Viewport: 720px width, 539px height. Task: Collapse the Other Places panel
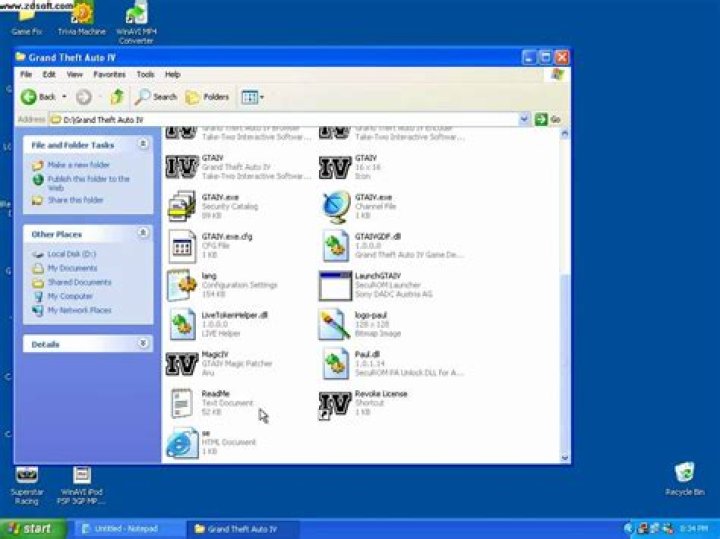(143, 233)
